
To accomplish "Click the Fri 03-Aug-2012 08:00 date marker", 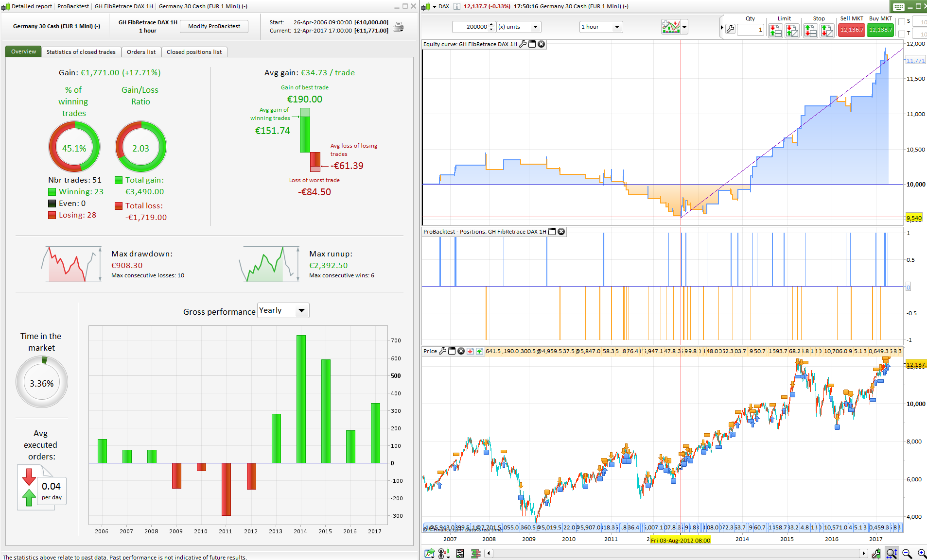I will tap(681, 540).
